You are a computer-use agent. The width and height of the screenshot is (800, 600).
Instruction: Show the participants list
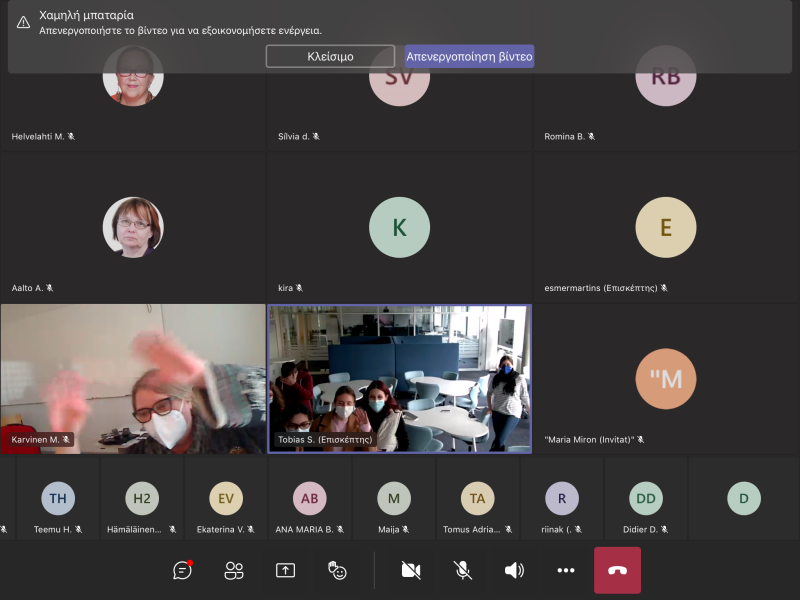pyautogui.click(x=234, y=570)
